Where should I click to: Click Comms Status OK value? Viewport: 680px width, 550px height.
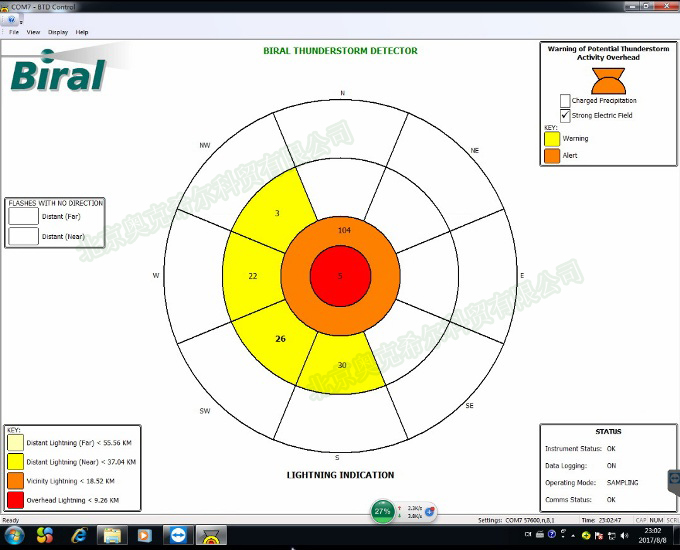[x=611, y=500]
